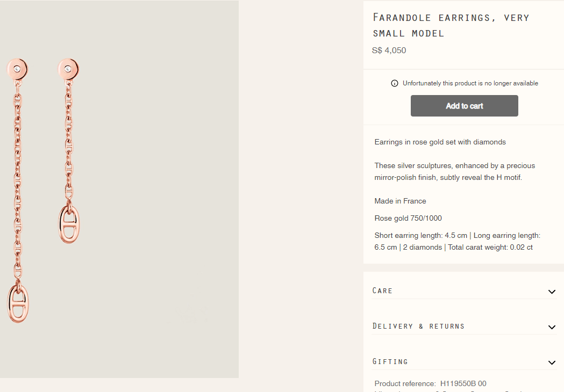Click the info icon beside the unavailable notice
This screenshot has width=564, height=392.
point(395,83)
